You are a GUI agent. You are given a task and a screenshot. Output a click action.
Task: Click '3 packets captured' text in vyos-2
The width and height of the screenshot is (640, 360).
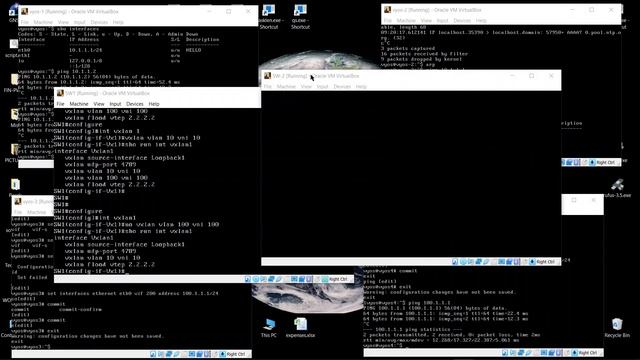(408, 48)
